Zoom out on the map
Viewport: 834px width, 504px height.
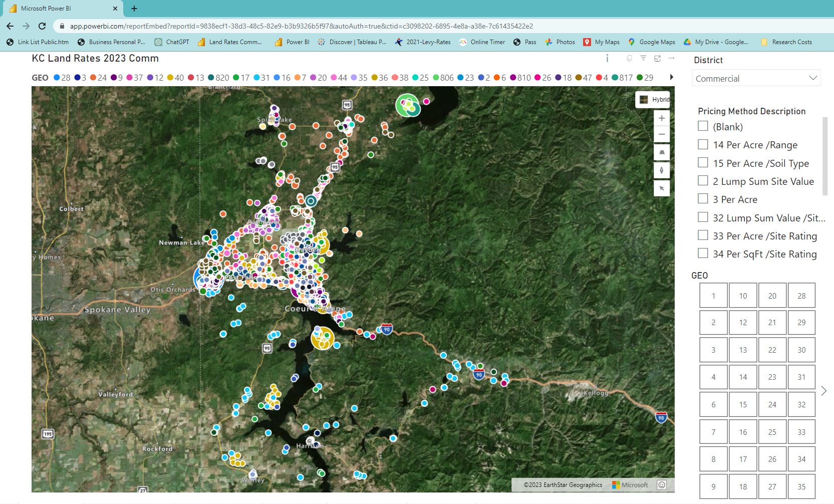662,134
